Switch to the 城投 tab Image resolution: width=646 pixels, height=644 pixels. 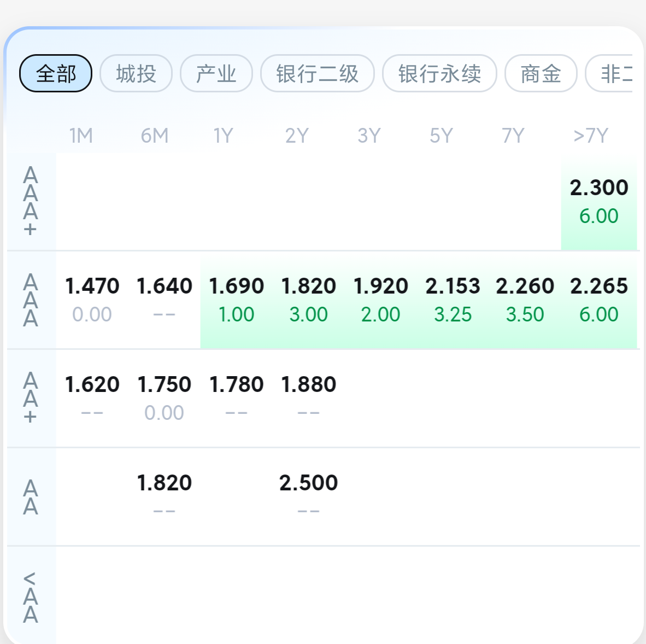click(x=136, y=73)
